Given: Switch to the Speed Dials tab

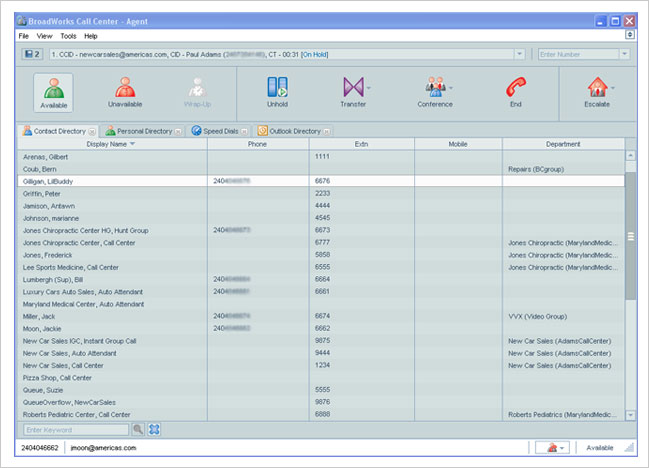Looking at the screenshot, I should pos(219,131).
